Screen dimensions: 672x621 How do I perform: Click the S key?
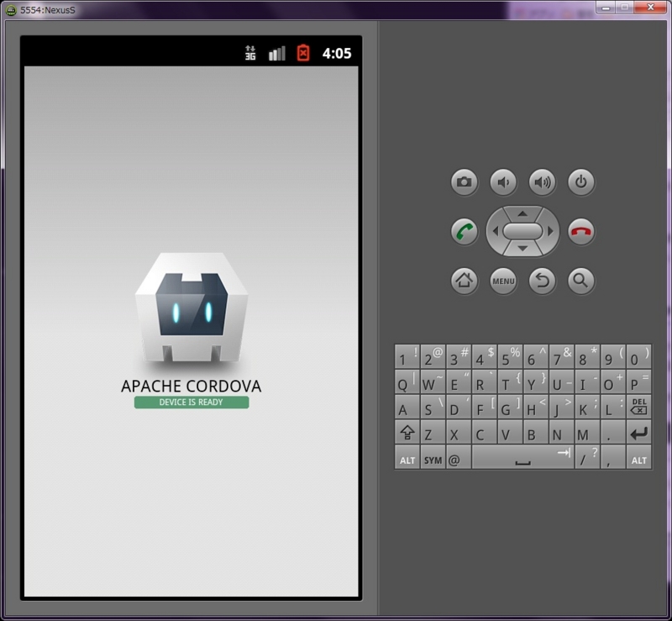coord(433,407)
